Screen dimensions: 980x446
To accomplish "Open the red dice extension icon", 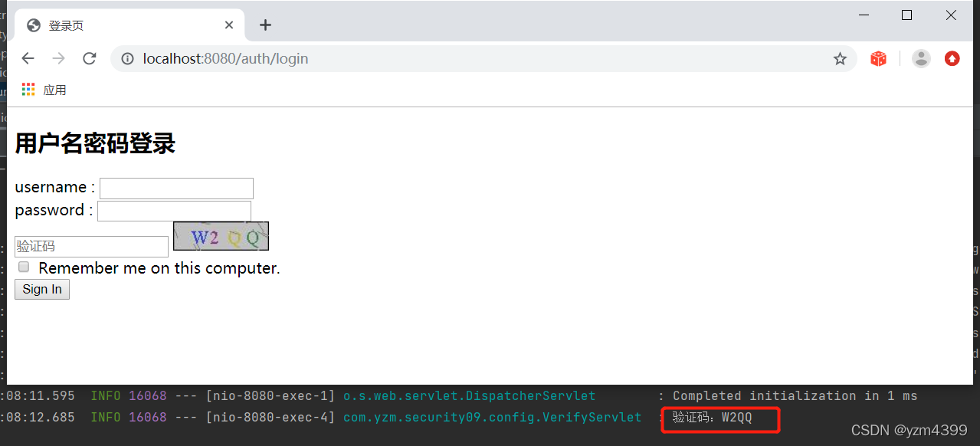I will click(878, 59).
